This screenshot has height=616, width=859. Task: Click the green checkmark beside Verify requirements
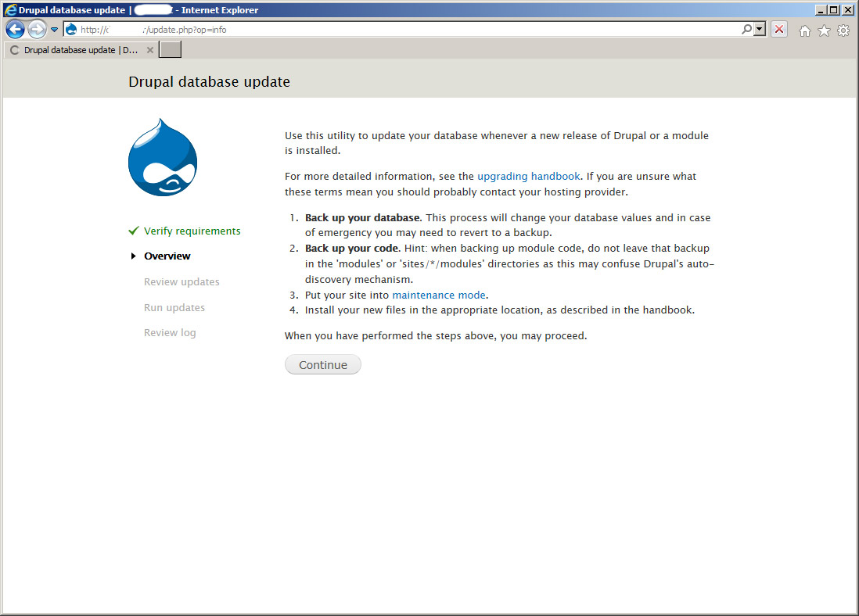pyautogui.click(x=134, y=231)
